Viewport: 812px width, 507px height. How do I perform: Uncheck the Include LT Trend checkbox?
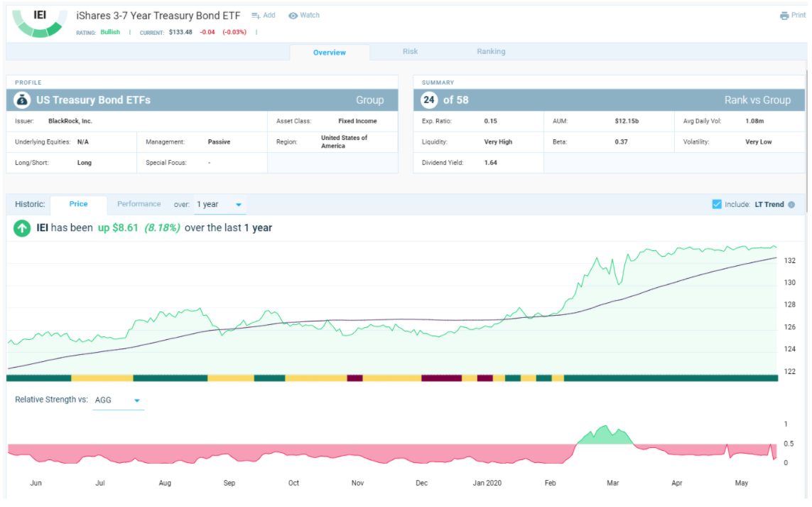[718, 204]
